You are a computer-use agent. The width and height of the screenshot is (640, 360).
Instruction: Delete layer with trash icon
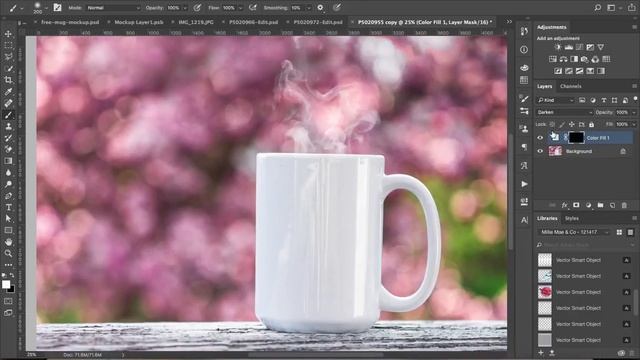coord(624,205)
